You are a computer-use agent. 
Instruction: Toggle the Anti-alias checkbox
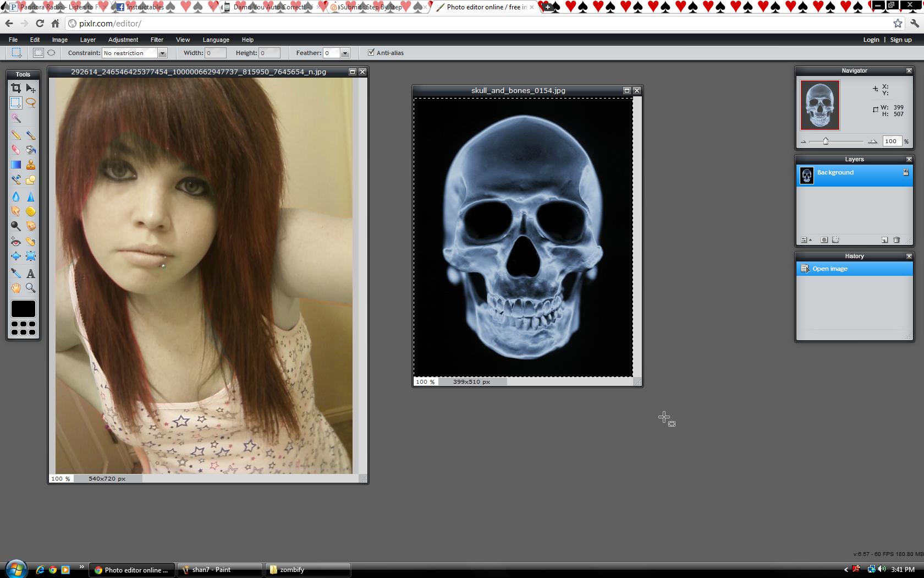(x=371, y=52)
